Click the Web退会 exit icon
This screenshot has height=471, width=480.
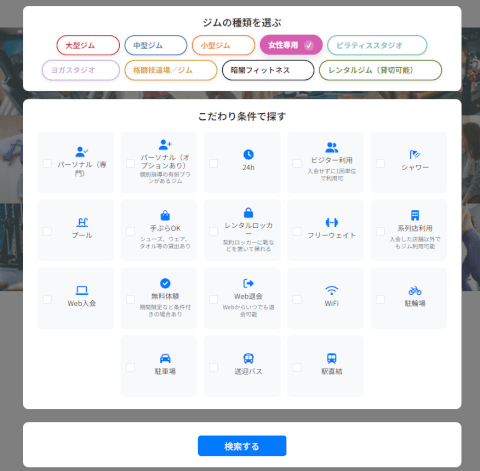(248, 283)
